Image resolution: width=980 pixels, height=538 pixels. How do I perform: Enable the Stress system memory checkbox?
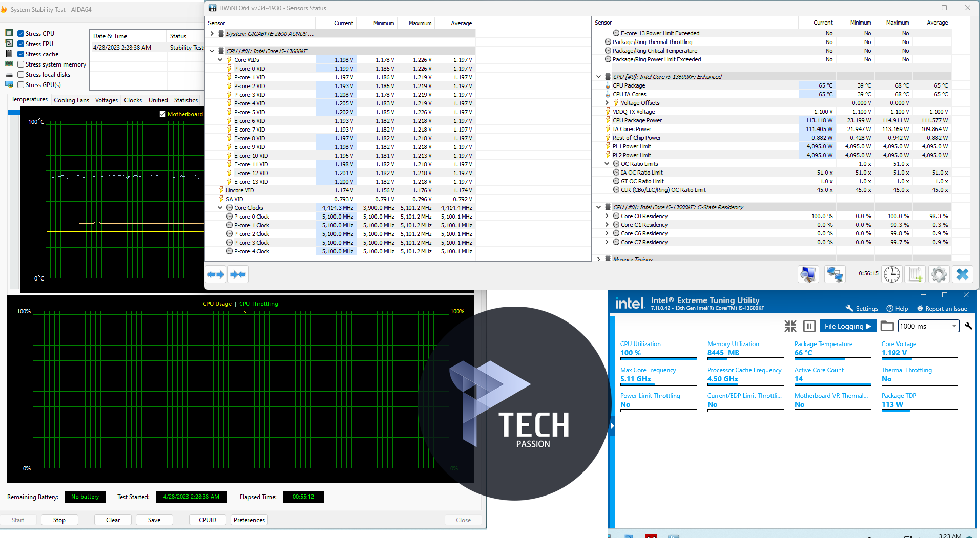point(21,64)
